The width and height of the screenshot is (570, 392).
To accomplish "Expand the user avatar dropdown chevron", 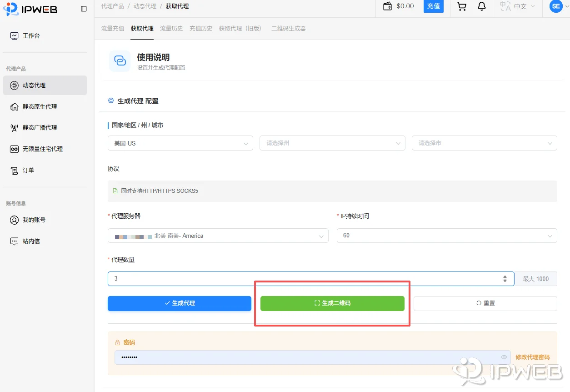I will pos(568,6).
